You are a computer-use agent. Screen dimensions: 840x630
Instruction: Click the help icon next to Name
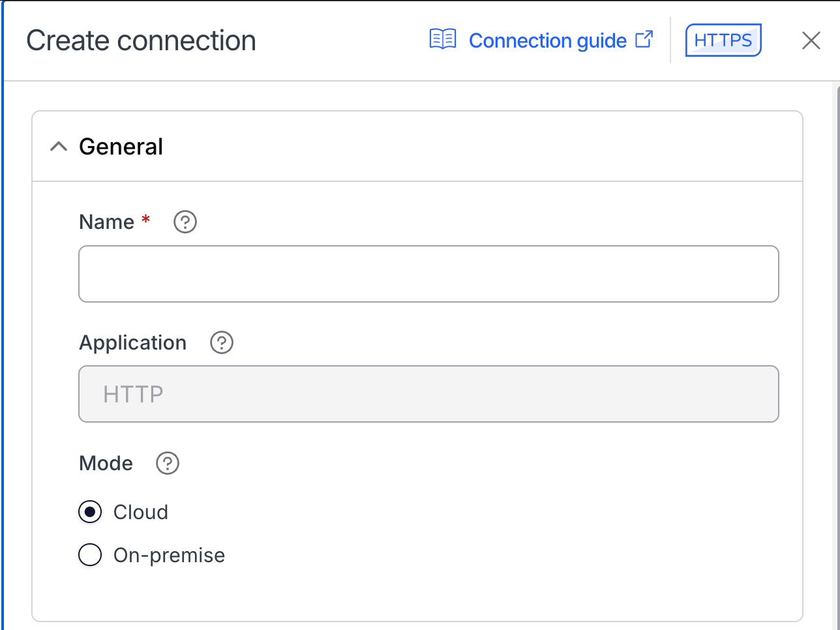click(185, 222)
